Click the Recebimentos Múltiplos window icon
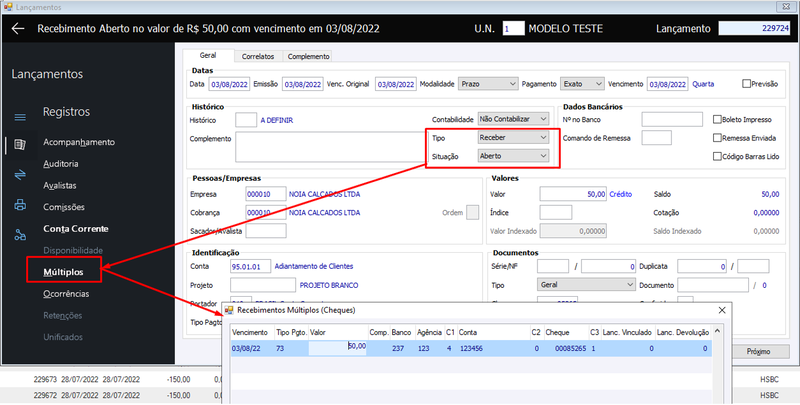Screen dimensions: 800x405 point(229,310)
